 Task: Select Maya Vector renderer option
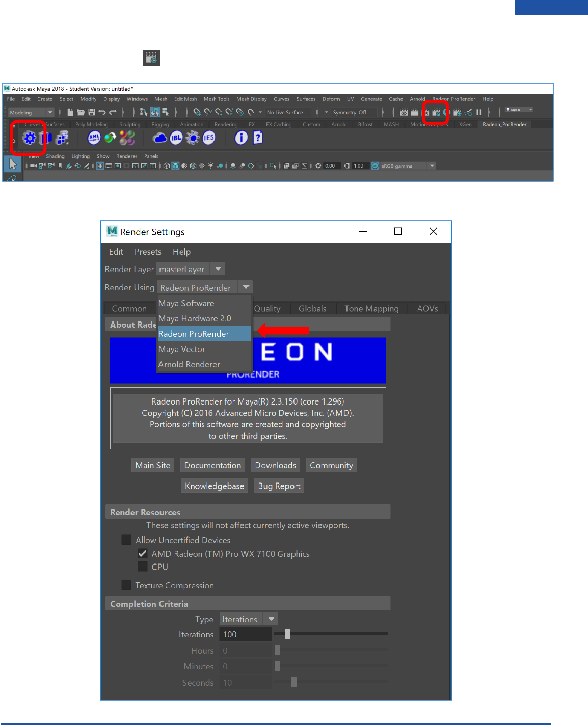pos(204,349)
